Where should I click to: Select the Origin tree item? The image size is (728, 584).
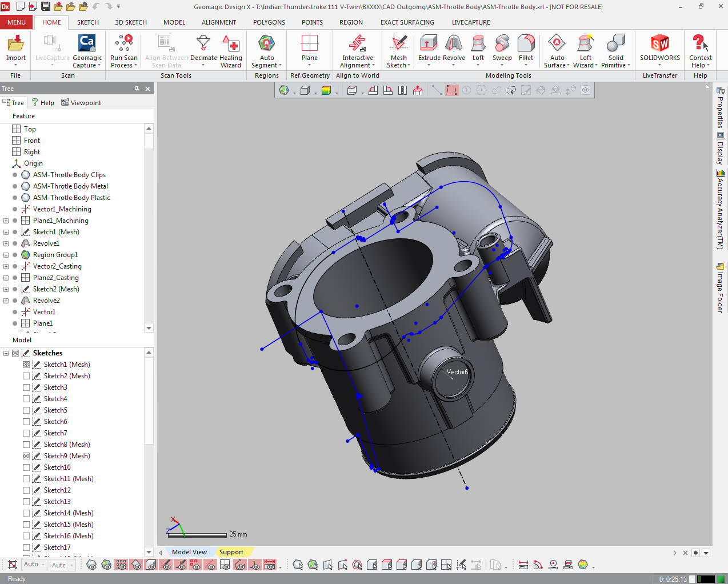[33, 163]
